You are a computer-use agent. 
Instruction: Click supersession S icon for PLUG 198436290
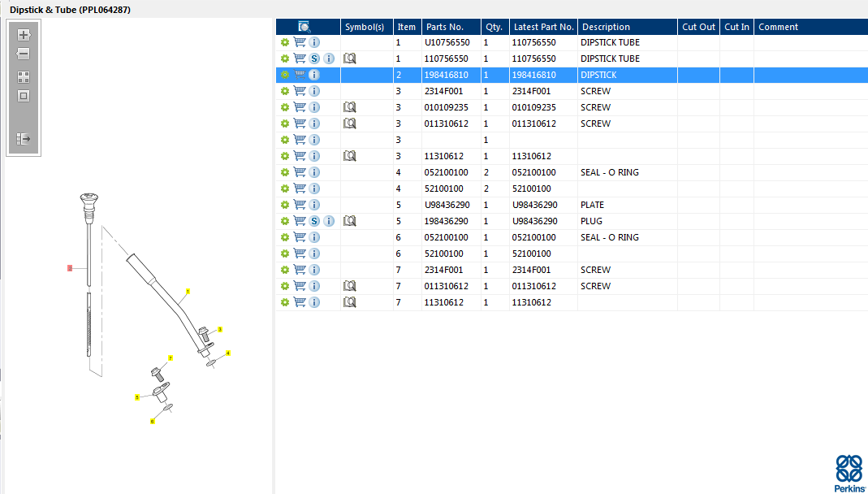(314, 221)
